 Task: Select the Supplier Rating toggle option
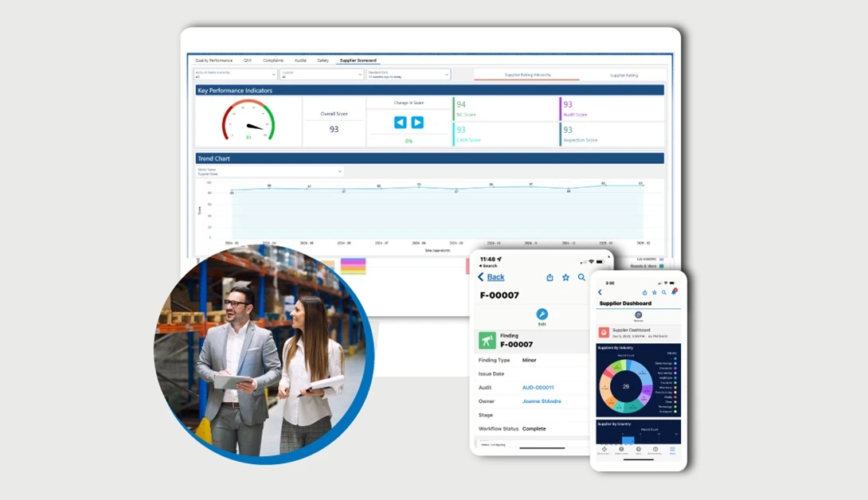(x=624, y=75)
